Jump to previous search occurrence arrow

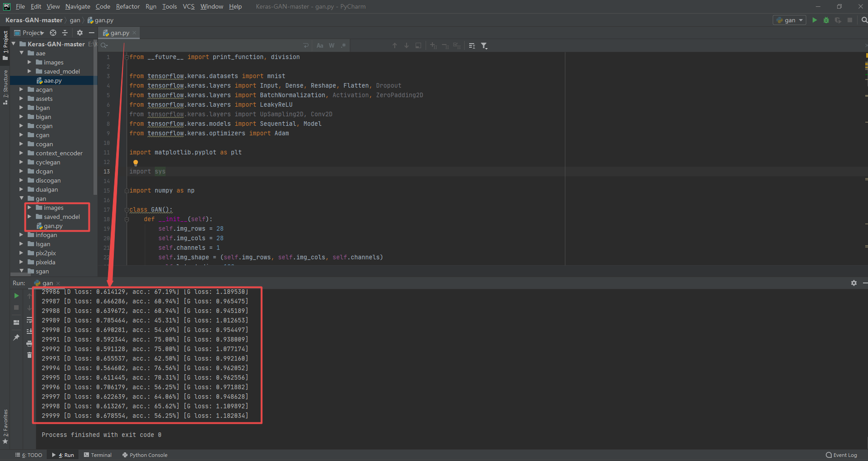point(395,45)
